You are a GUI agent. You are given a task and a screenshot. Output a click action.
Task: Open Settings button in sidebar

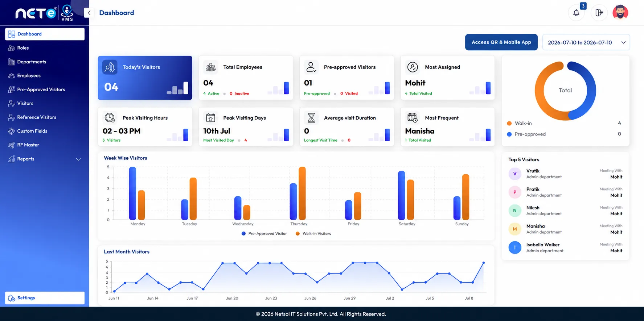tap(45, 298)
